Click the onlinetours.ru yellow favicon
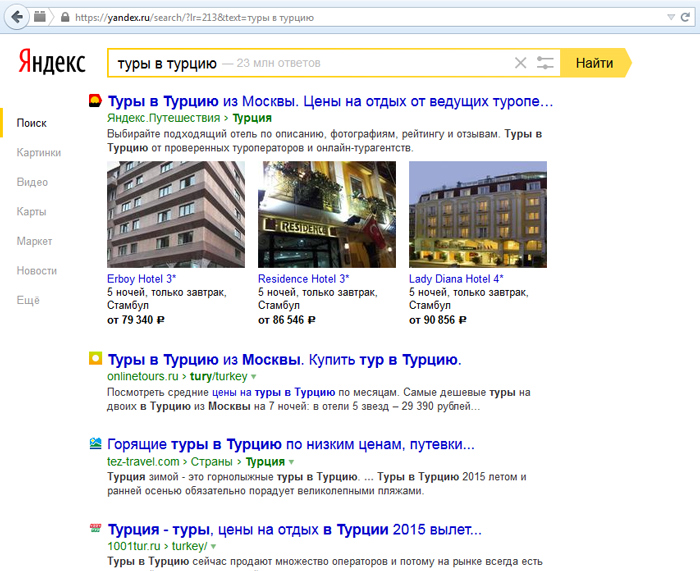 click(x=95, y=359)
